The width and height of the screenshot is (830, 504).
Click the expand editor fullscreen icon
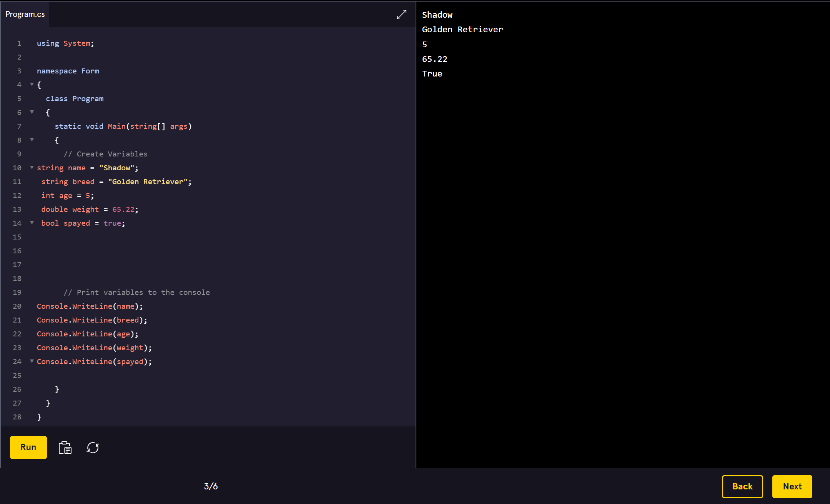pos(401,15)
